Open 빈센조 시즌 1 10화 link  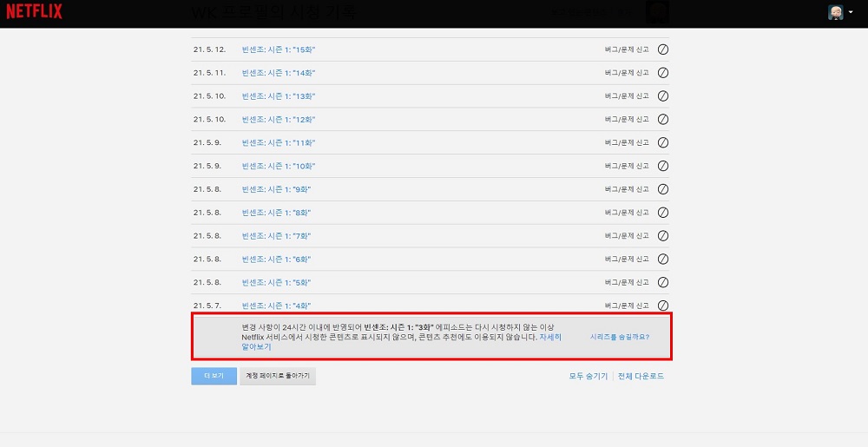(x=279, y=166)
